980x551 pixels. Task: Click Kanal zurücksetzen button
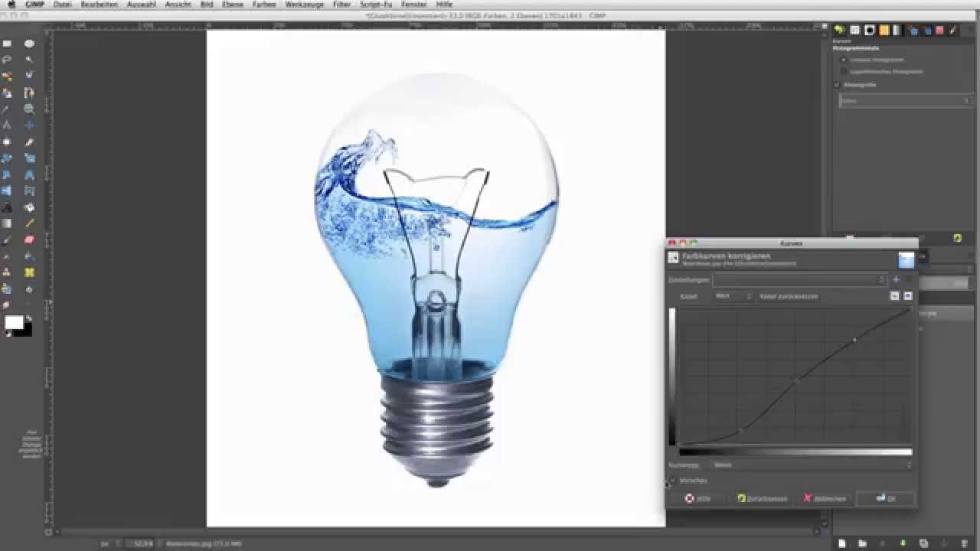click(789, 296)
